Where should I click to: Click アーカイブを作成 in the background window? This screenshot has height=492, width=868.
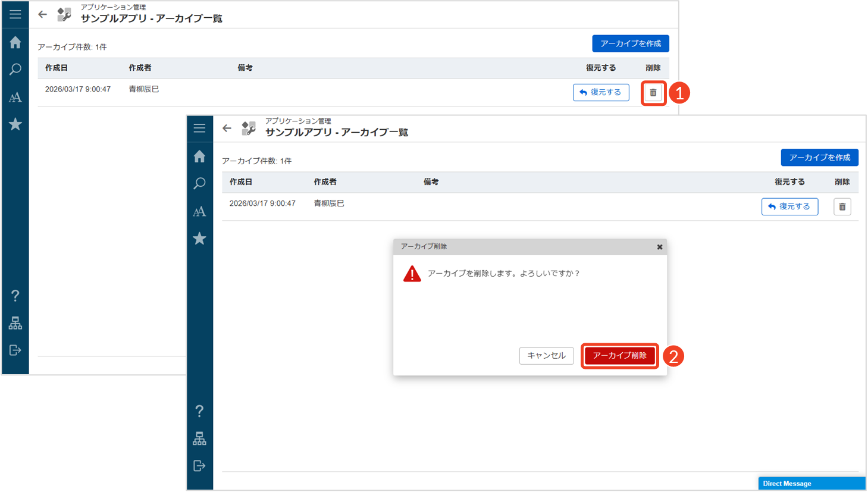tap(630, 43)
